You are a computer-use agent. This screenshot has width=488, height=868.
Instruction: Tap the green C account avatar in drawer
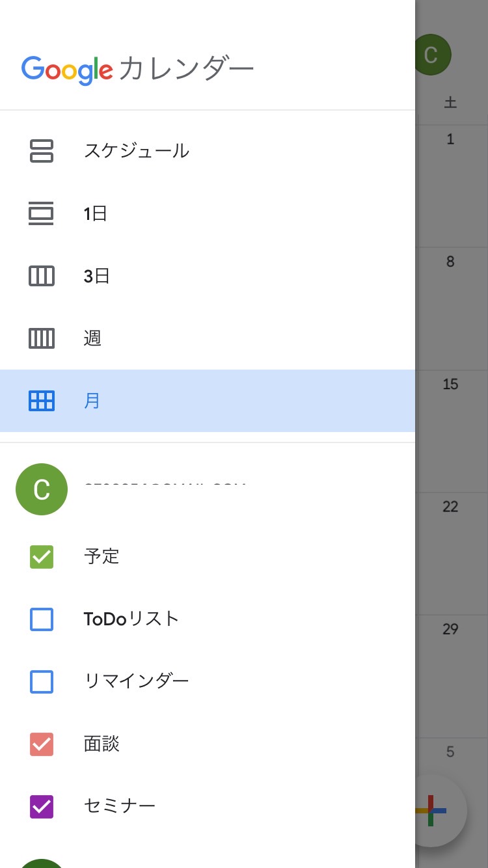[42, 489]
